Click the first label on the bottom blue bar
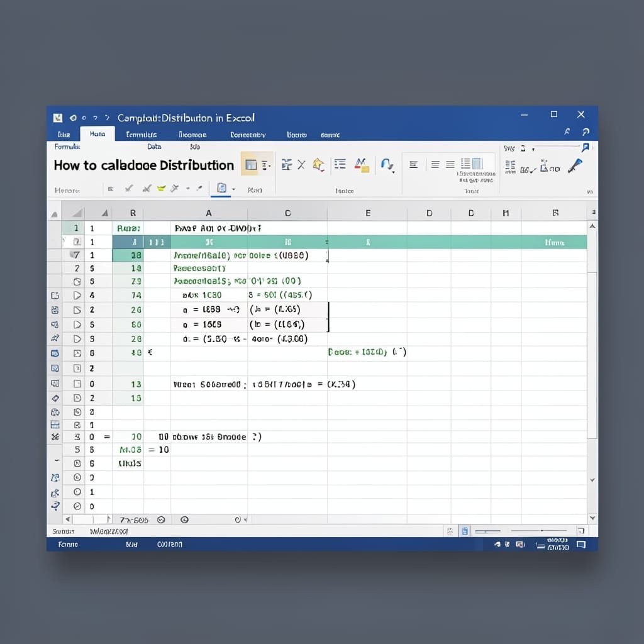 coord(68,544)
